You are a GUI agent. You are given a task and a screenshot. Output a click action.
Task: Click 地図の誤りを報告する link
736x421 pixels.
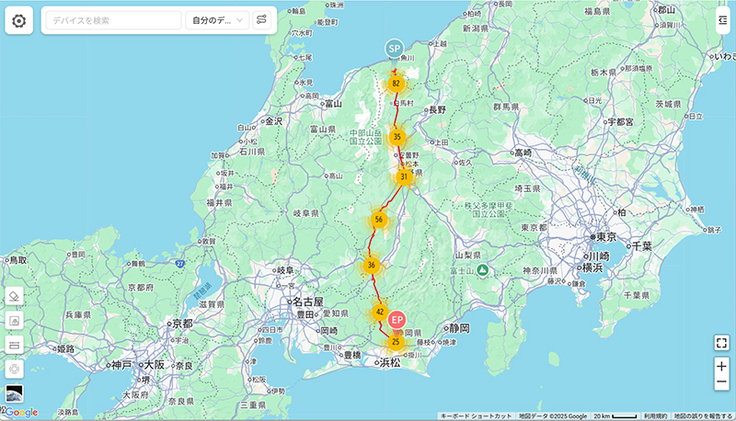tap(703, 416)
